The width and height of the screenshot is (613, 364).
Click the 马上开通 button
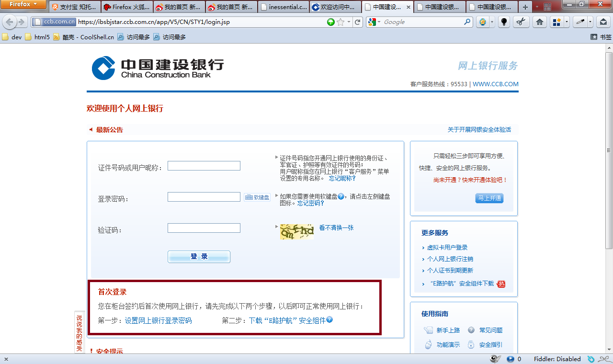coord(489,198)
